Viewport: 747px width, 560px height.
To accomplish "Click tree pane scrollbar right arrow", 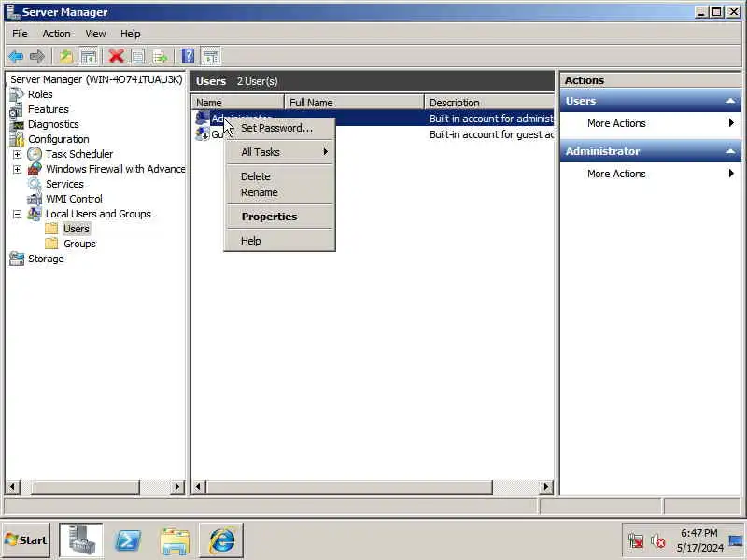I will tap(176, 486).
